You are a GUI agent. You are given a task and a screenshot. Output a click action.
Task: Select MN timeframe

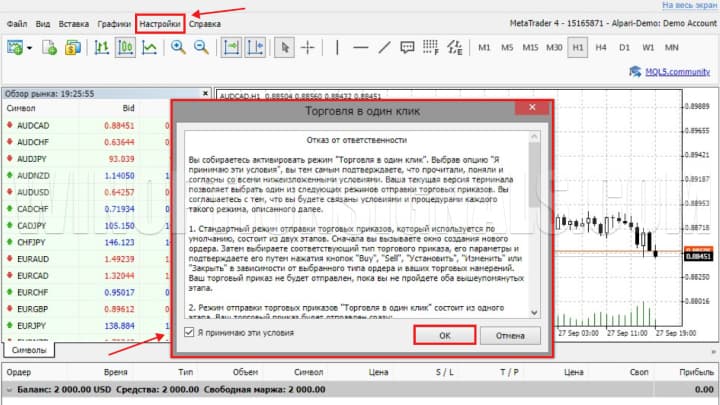click(671, 47)
